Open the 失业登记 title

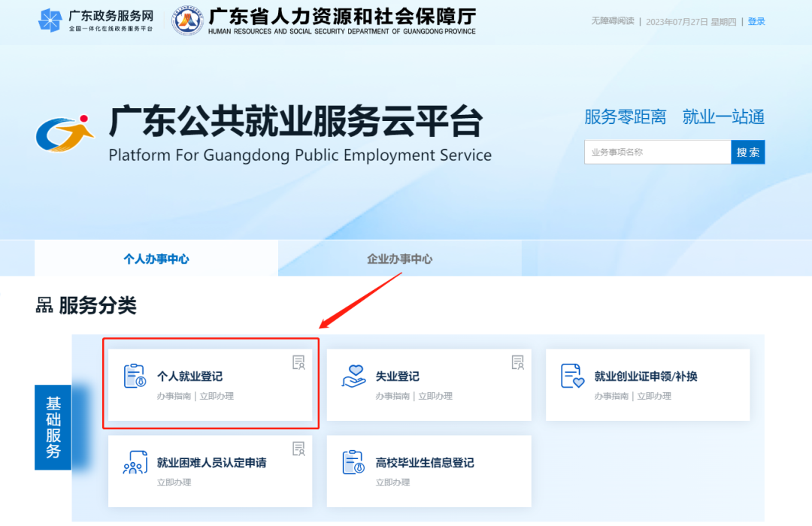[x=397, y=376]
